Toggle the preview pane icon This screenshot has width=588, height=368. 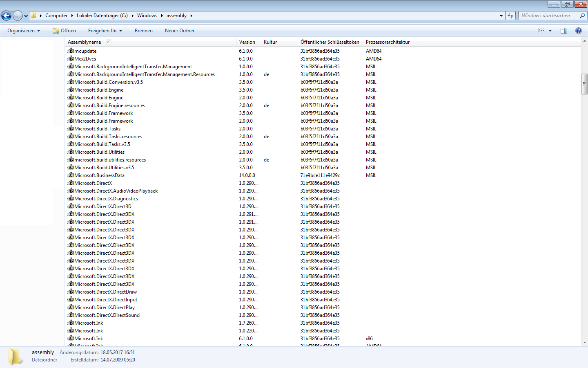click(x=564, y=31)
